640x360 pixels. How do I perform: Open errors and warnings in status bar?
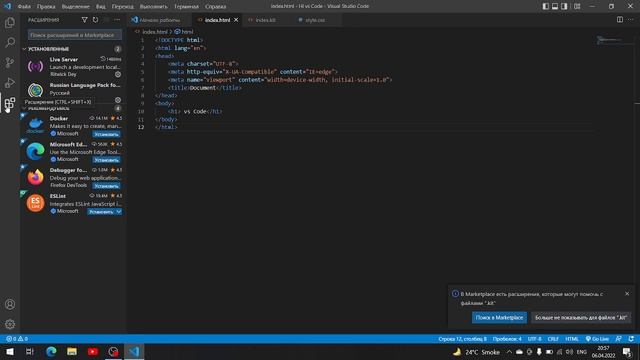coord(17,339)
